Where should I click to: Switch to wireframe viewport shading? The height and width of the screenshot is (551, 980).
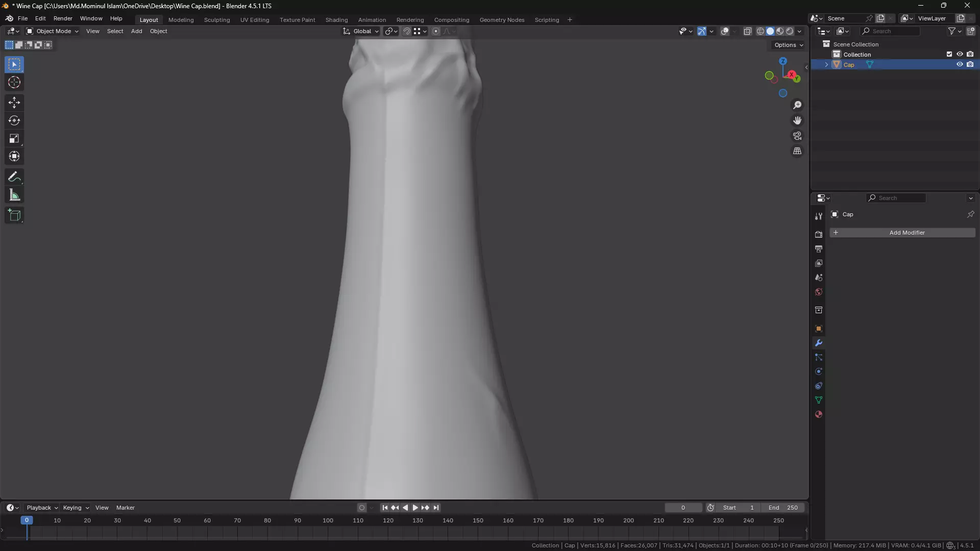coord(761,31)
